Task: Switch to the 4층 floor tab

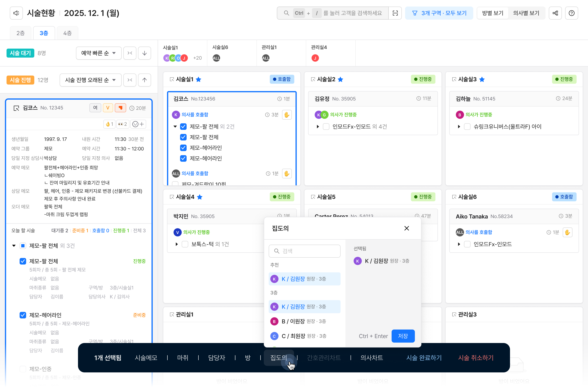Action: tap(67, 33)
